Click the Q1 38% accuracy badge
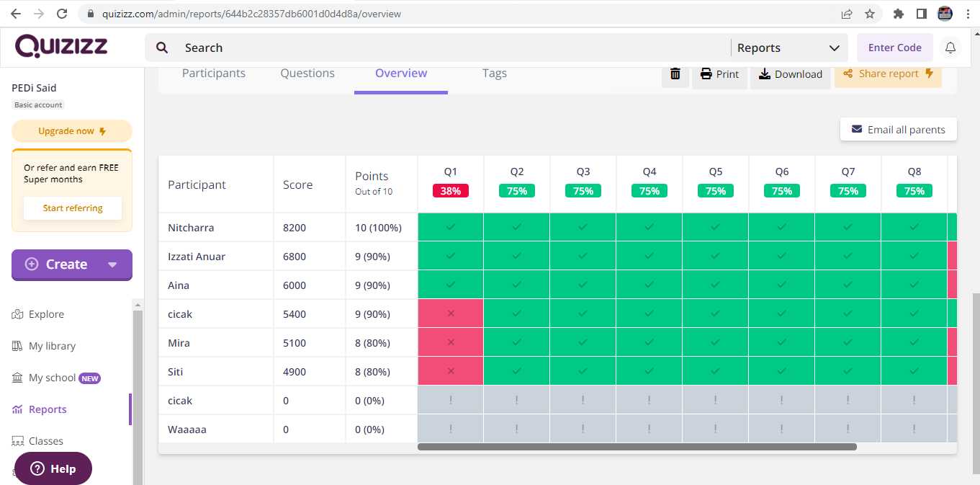The width and height of the screenshot is (980, 485). tap(450, 191)
